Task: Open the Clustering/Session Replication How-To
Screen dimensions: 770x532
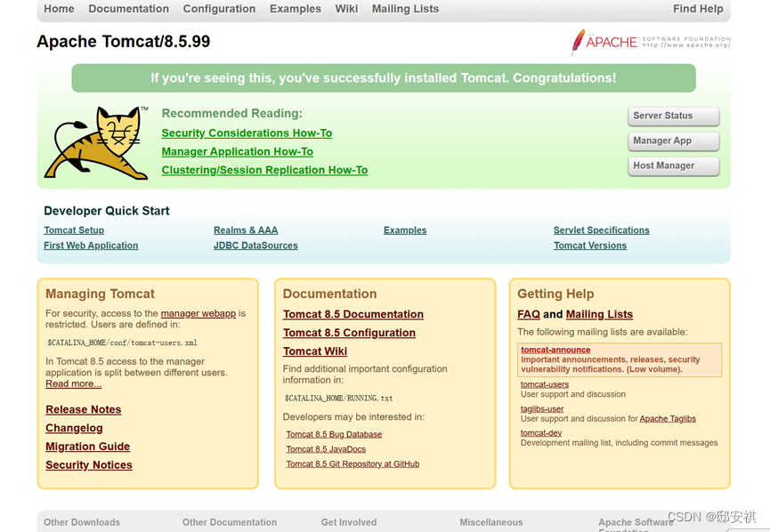Action: [x=264, y=170]
